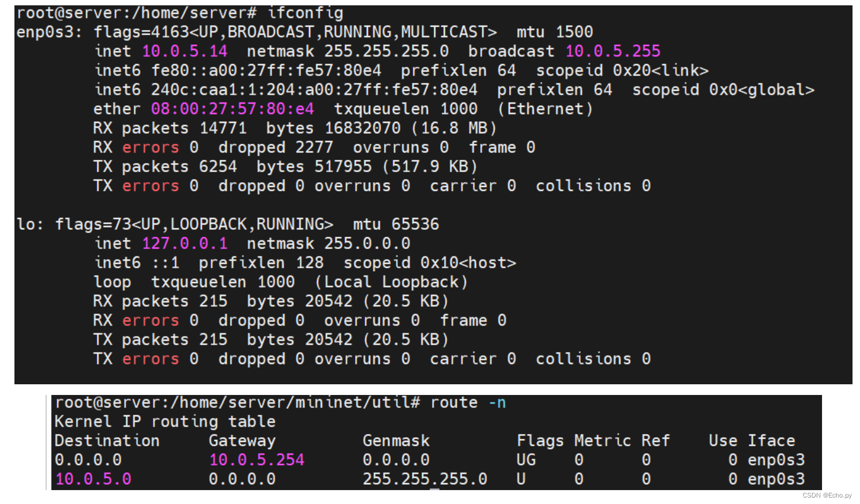Click the Flags column header
The height and width of the screenshot is (504, 860).
pos(540,441)
